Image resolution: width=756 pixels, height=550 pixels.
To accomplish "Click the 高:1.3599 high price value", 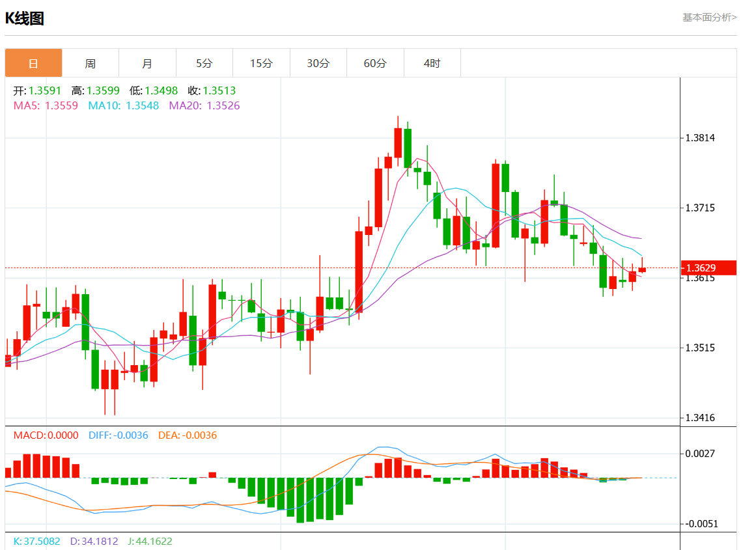I will pyautogui.click(x=96, y=90).
